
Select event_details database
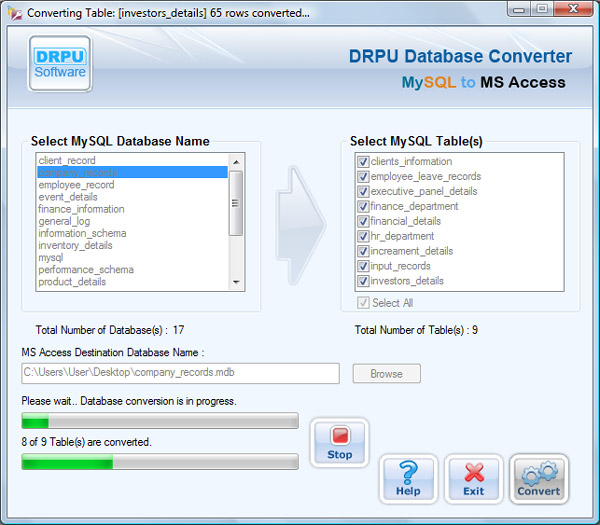132,197
